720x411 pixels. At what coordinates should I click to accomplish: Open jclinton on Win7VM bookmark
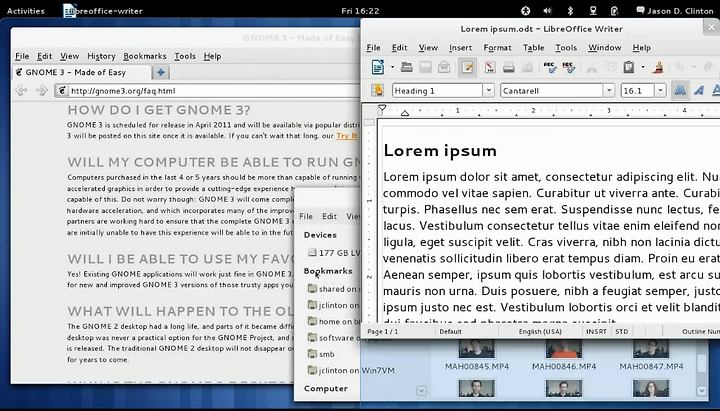(351, 370)
